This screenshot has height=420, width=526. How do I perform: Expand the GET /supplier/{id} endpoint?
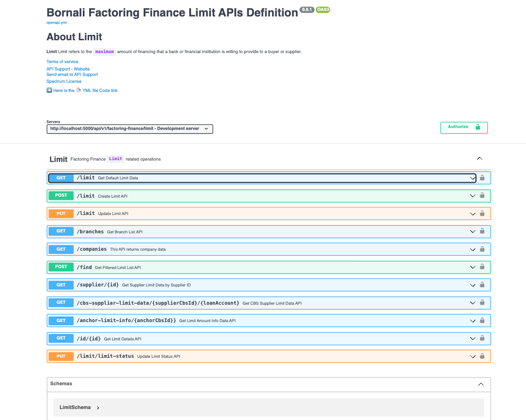[x=472, y=285]
